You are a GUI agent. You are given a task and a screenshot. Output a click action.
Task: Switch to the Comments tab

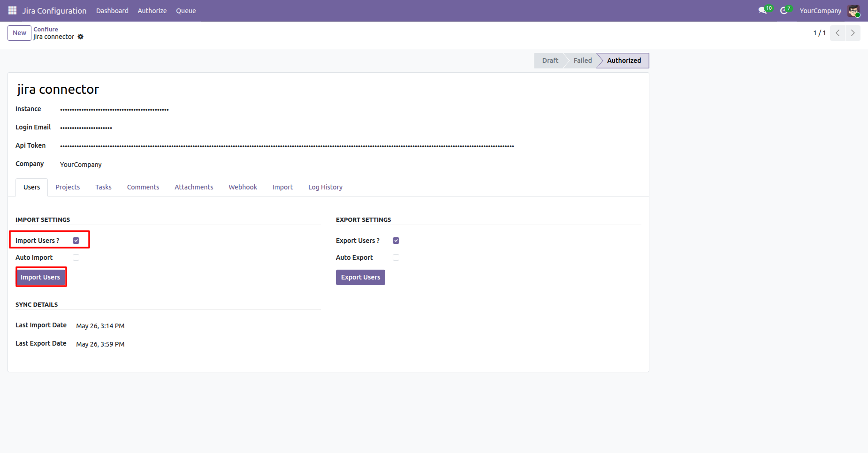(143, 187)
